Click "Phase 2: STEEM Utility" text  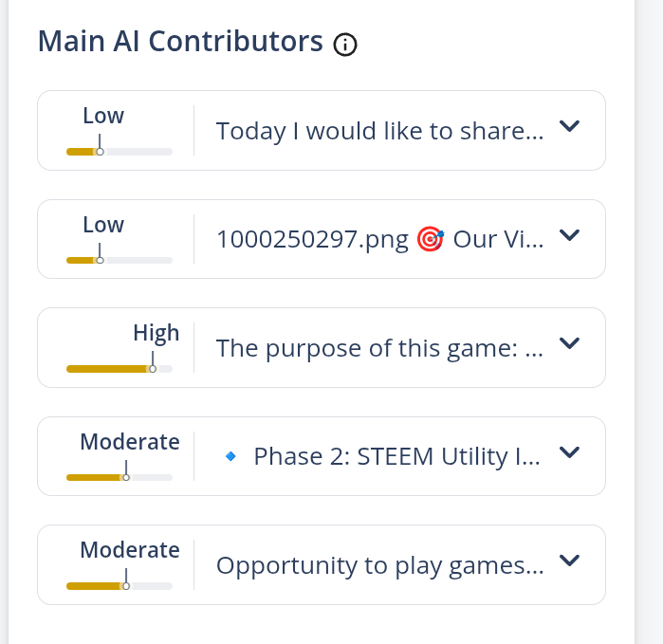tap(396, 457)
